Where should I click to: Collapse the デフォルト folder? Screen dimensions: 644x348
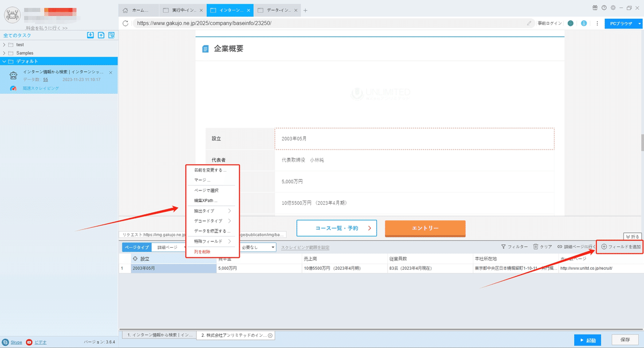4,61
